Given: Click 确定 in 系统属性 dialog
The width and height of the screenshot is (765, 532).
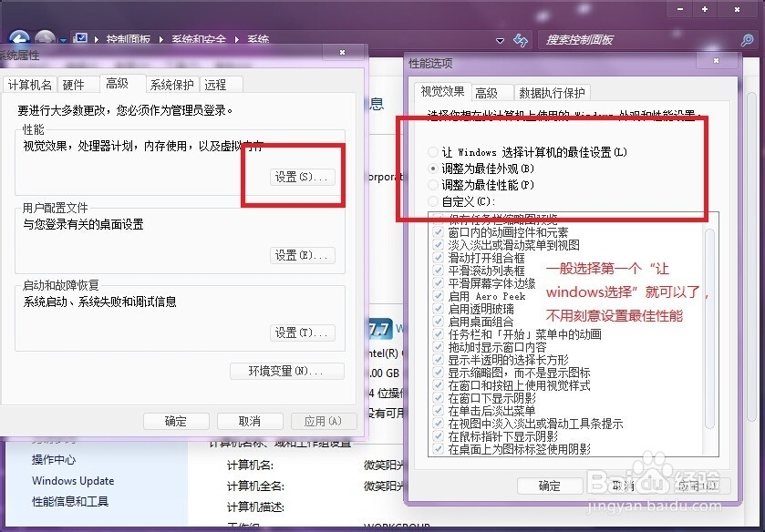Looking at the screenshot, I should coord(176,421).
